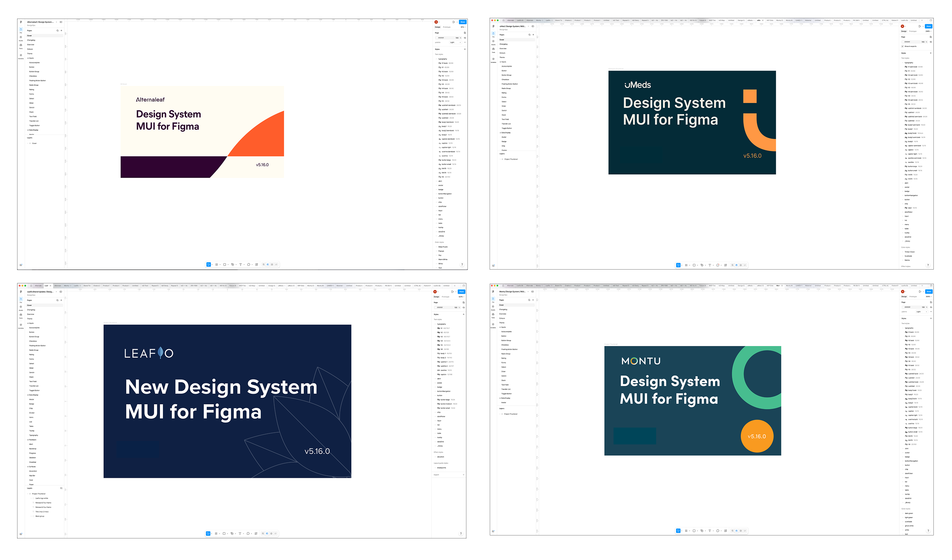Toggle page color visibility eye in uMeds window
The image size is (952, 560).
pyautogui.click(x=931, y=42)
